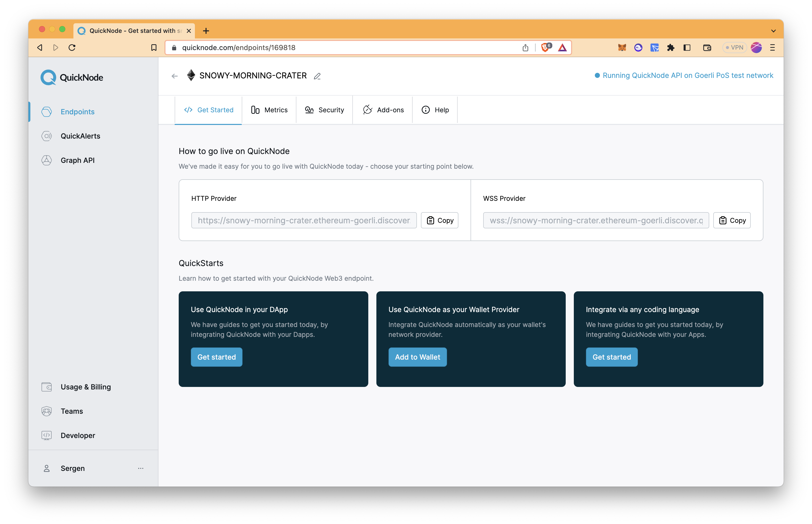
Task: Open the Developer section
Action: click(78, 435)
